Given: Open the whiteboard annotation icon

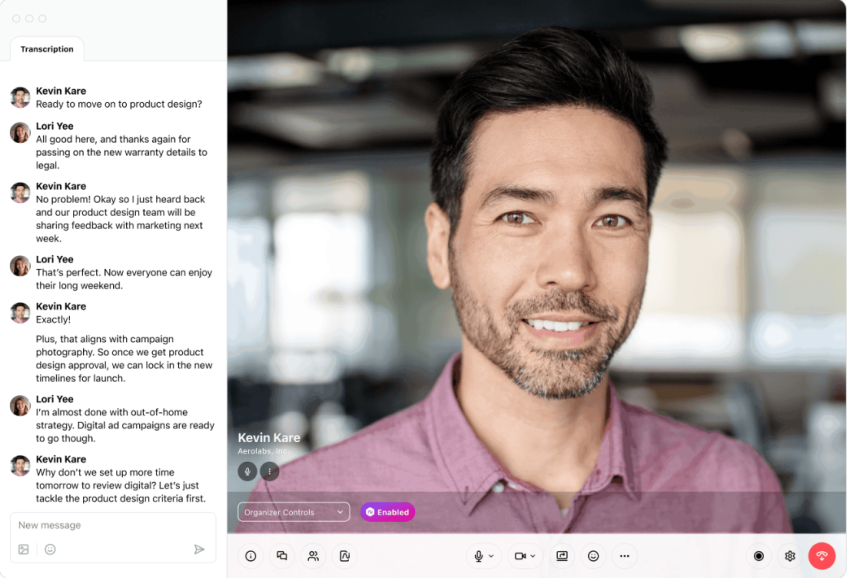Looking at the screenshot, I should click(344, 556).
